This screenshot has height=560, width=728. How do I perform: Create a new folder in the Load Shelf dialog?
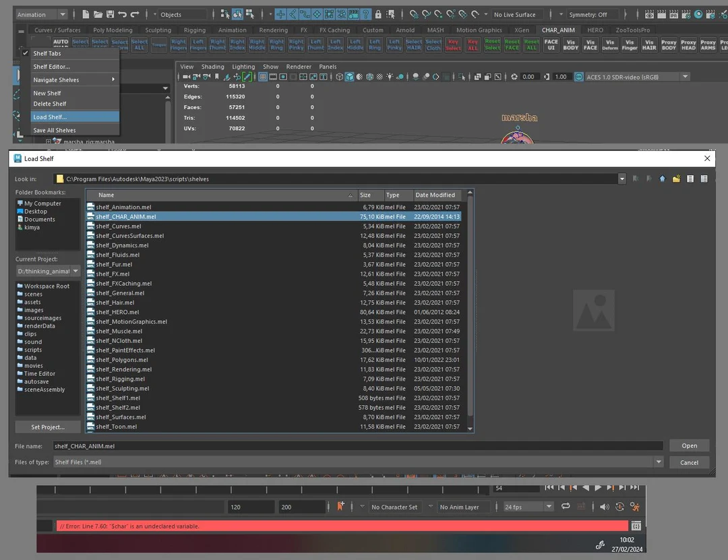tap(675, 179)
